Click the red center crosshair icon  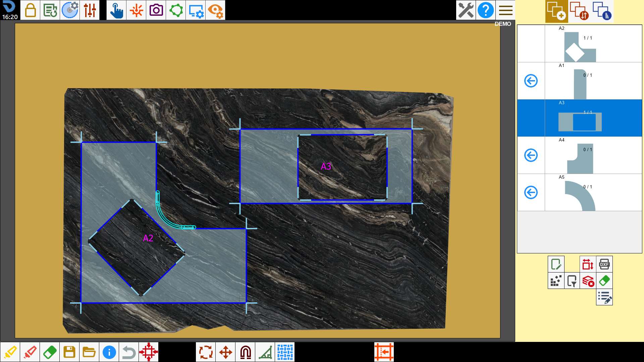149,352
